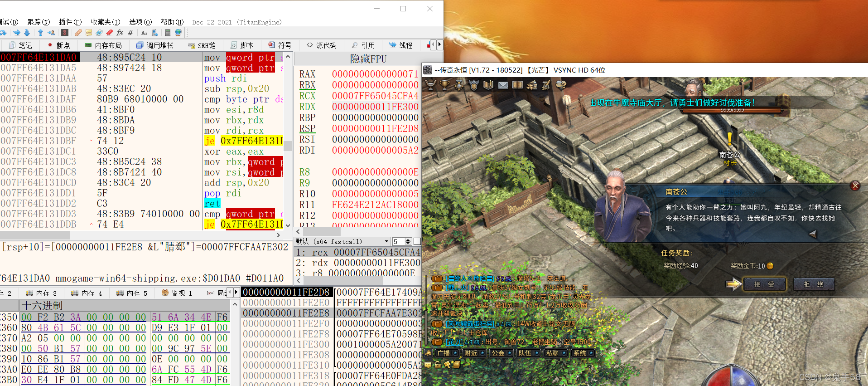Switch to the 线程 tab
The width and height of the screenshot is (868, 386).
point(401,45)
